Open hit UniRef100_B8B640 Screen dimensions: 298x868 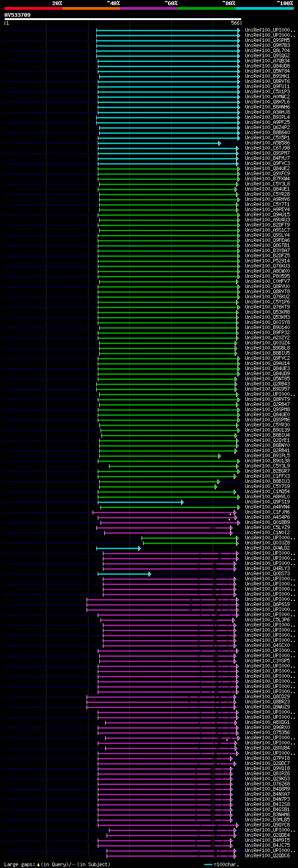(x=267, y=133)
